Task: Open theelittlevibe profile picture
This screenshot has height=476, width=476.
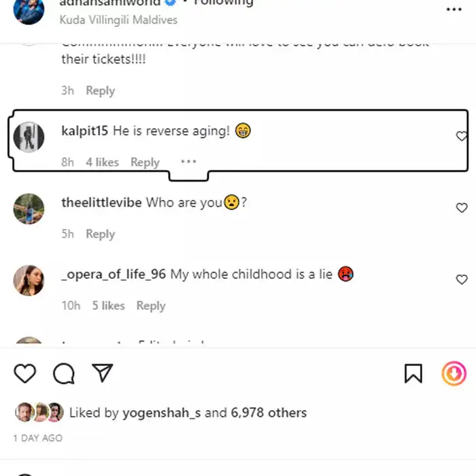Action: click(29, 209)
